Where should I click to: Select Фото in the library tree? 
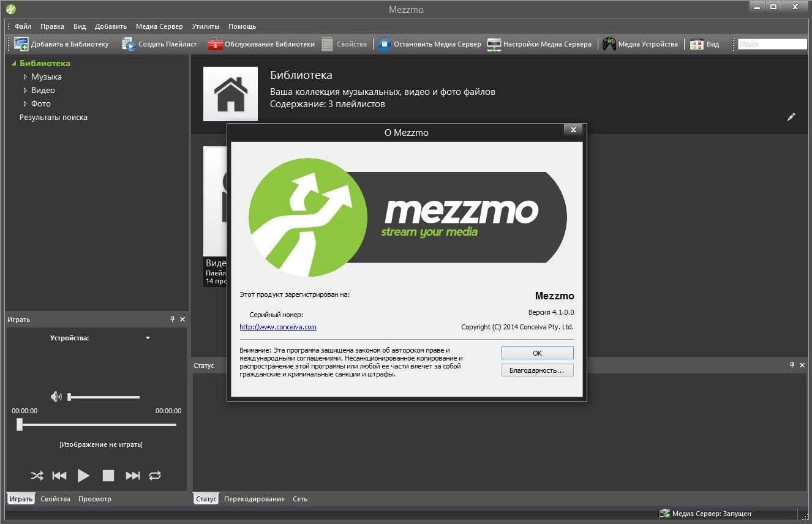click(x=41, y=103)
